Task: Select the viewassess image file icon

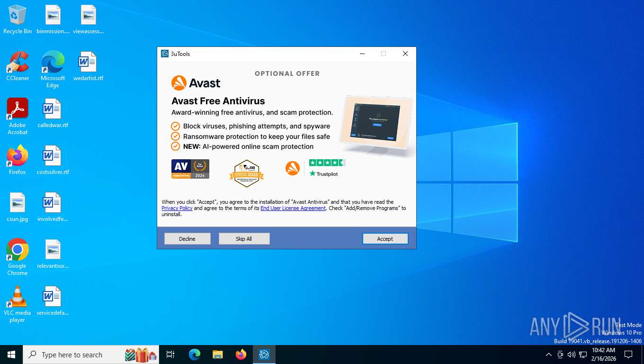Action: (x=89, y=19)
